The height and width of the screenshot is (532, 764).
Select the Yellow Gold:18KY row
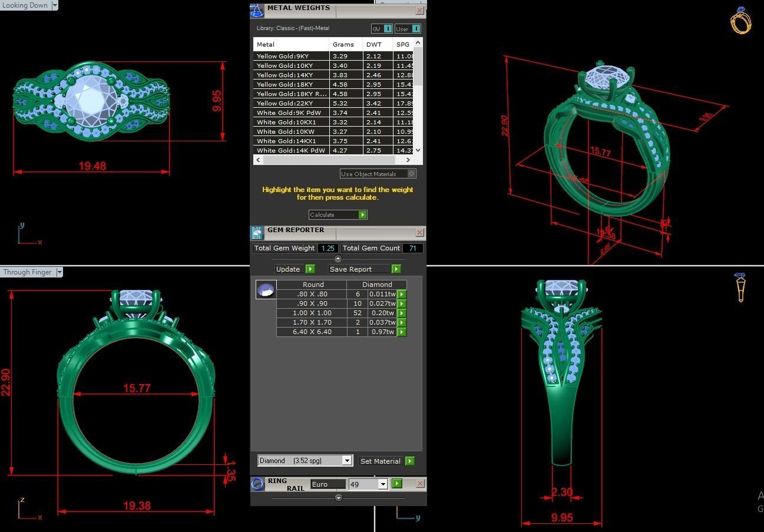pyautogui.click(x=334, y=84)
